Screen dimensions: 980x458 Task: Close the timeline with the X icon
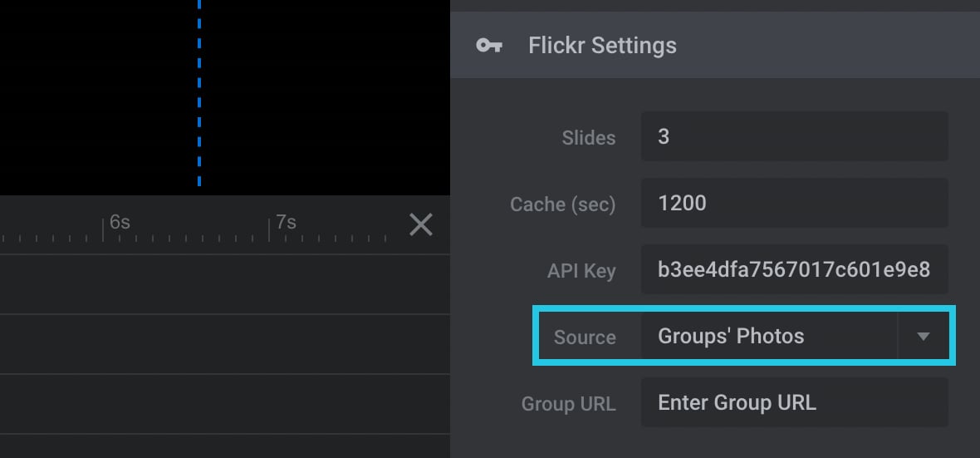point(420,224)
